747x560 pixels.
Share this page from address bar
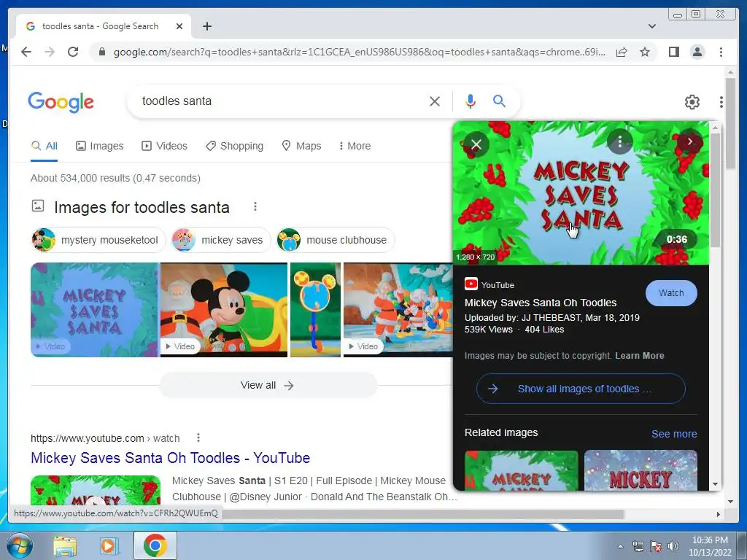coord(622,52)
